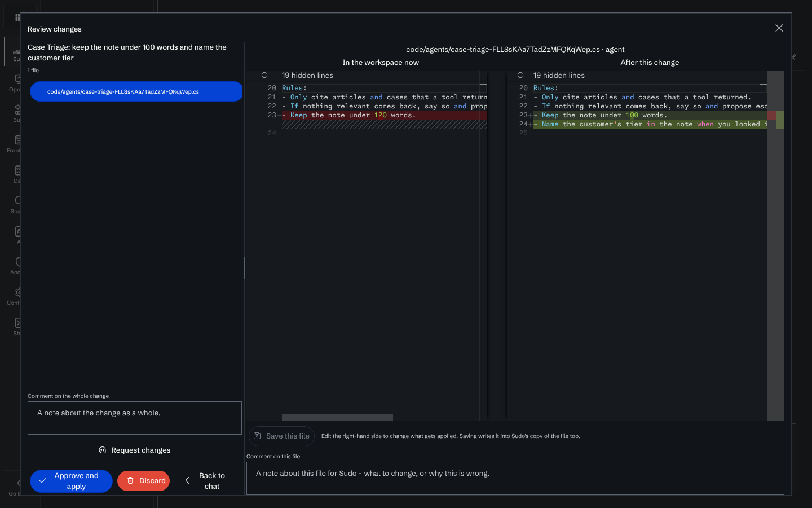Click the "After this change" column heading
Screen dimensions: 812x508
[x=650, y=63]
